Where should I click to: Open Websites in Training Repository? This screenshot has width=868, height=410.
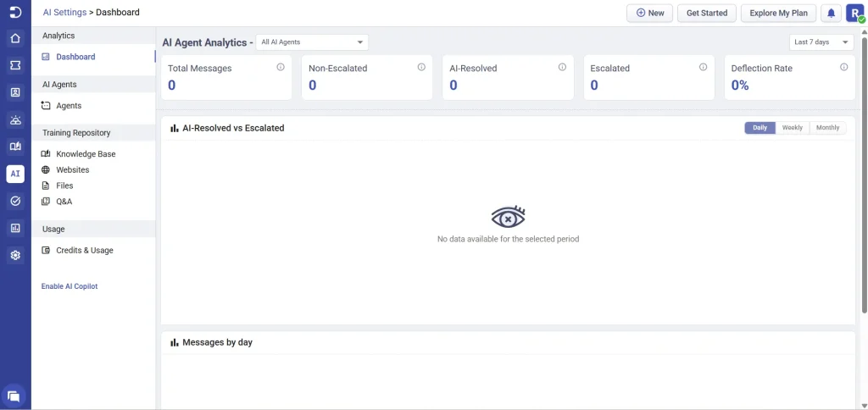click(73, 170)
